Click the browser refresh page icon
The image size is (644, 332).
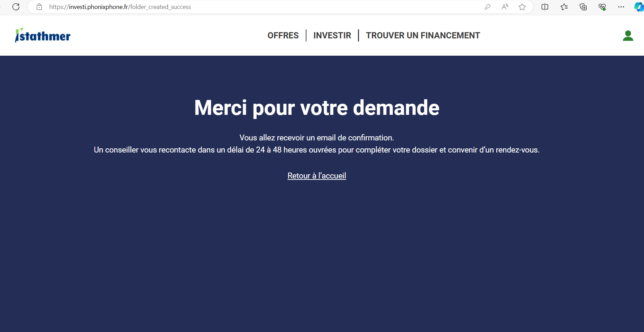pyautogui.click(x=16, y=7)
